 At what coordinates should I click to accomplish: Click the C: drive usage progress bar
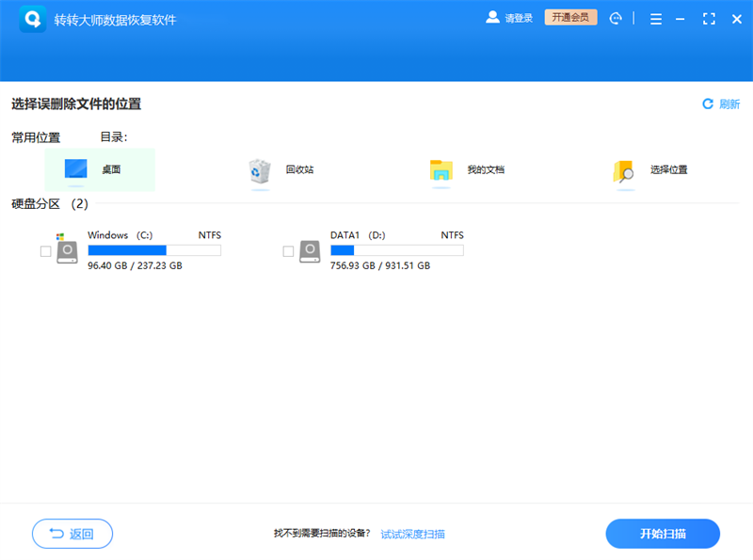point(153,249)
